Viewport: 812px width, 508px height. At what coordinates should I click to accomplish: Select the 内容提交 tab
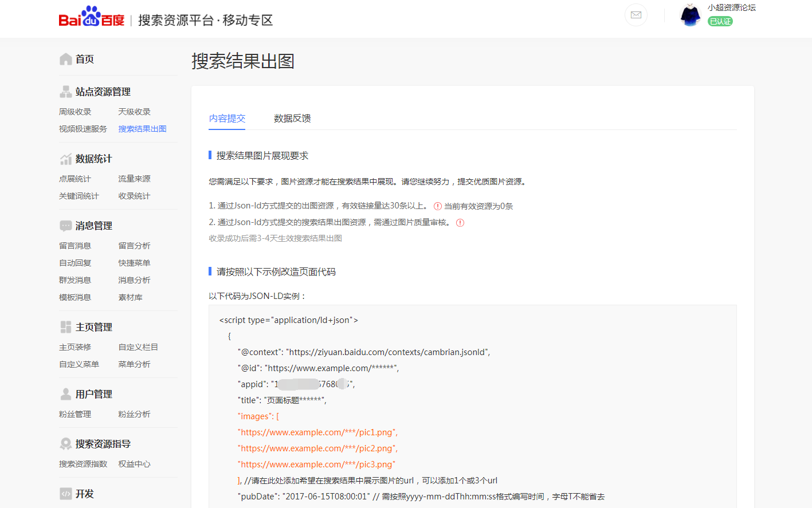pos(227,119)
